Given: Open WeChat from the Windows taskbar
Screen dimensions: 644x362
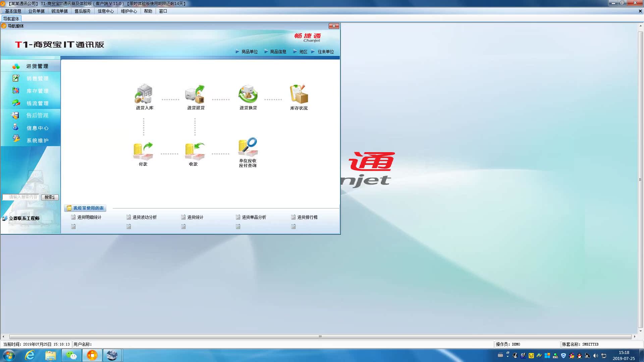Looking at the screenshot, I should tap(71, 355).
